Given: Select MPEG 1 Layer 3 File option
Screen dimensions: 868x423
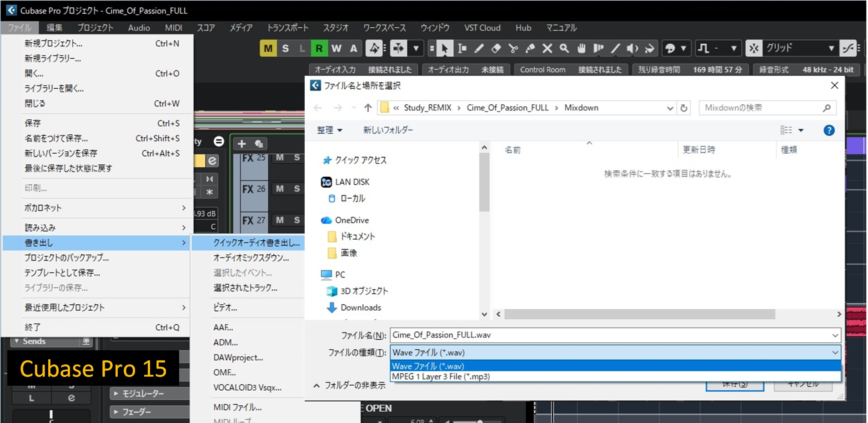Looking at the screenshot, I should point(441,377).
